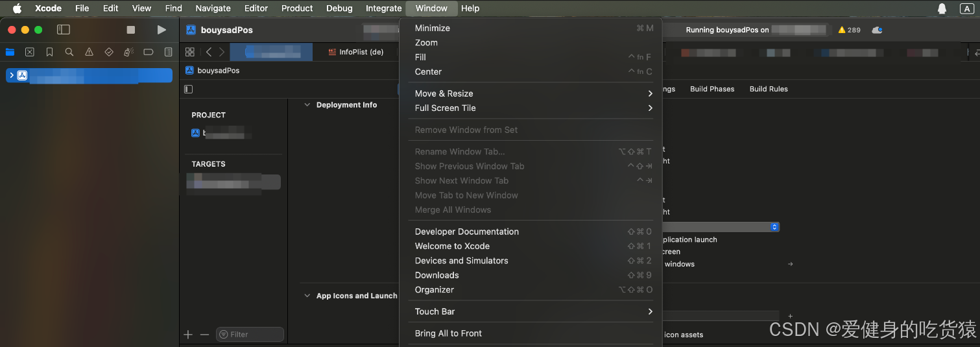Open the Test navigator diamond icon
This screenshot has width=980, height=347.
[x=109, y=52]
